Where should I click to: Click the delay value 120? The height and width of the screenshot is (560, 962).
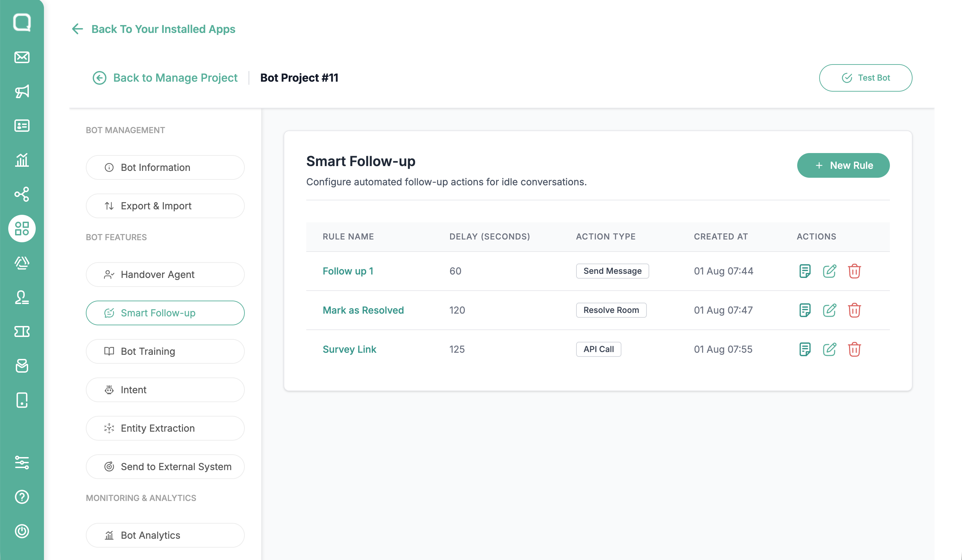click(x=457, y=310)
